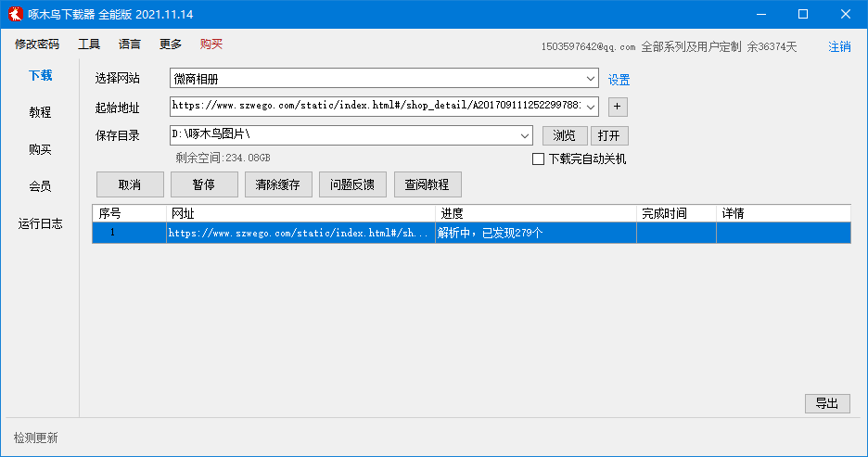This screenshot has height=457, width=868.
Task: Open the 工具 menu
Action: coord(89,44)
